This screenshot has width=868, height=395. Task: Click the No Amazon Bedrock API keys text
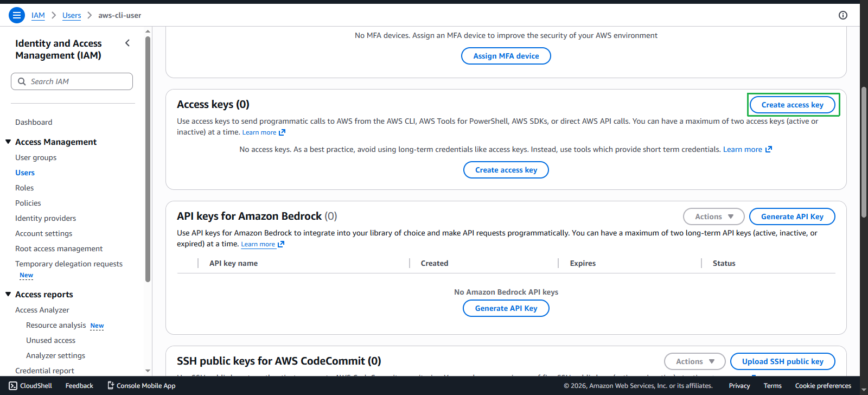(x=506, y=292)
